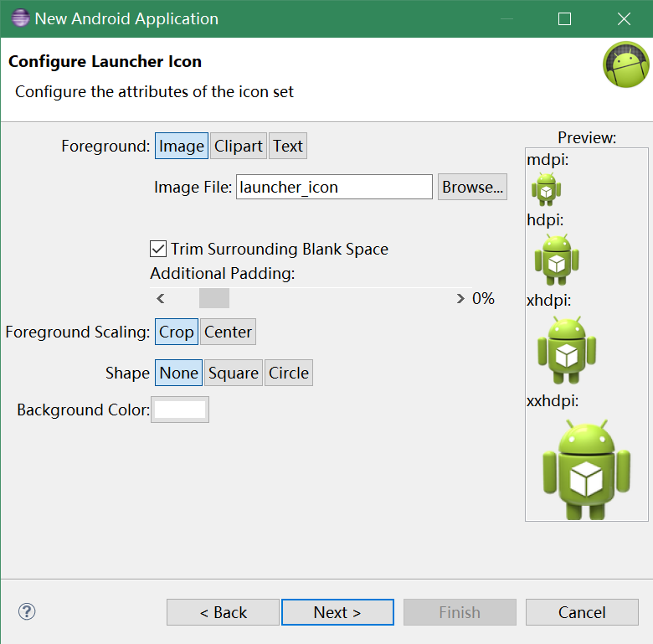This screenshot has height=644, width=653.
Task: Click the xhdpi preview Android icon
Action: tap(566, 350)
